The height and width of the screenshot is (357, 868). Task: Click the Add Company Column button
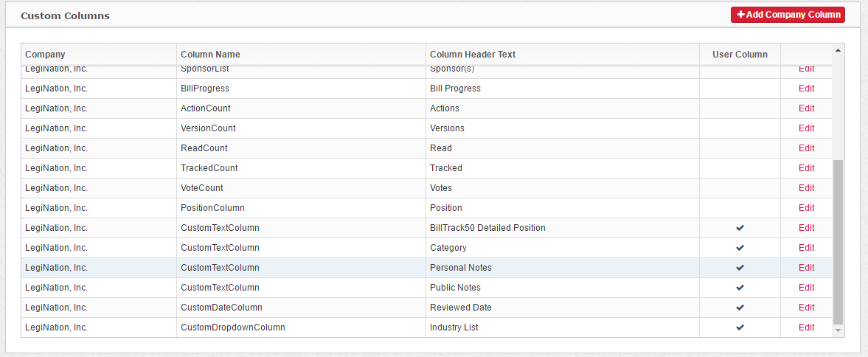click(787, 15)
